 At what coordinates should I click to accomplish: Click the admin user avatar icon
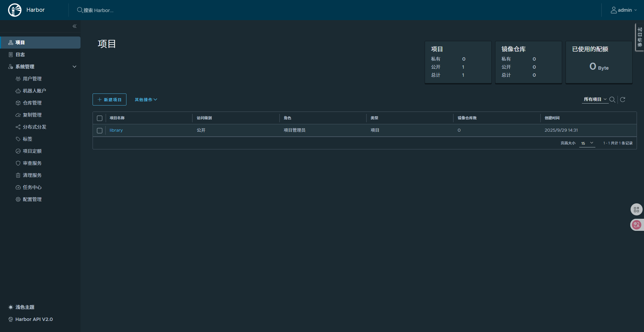(613, 10)
